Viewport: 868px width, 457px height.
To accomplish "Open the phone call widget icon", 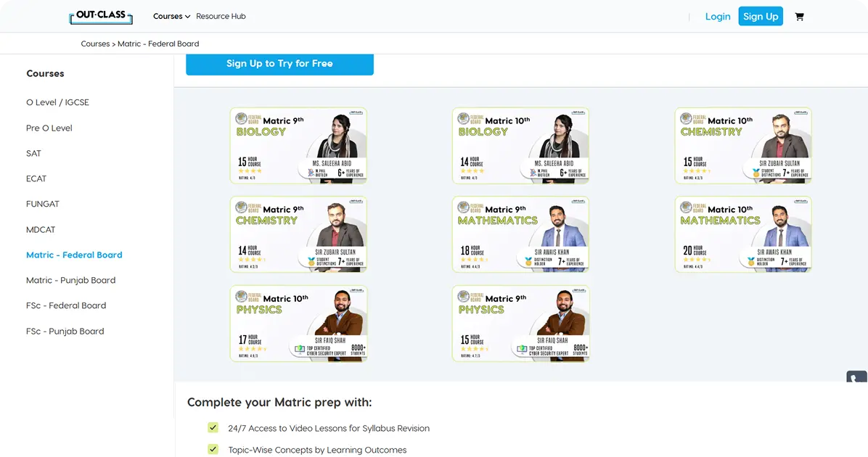I will click(x=857, y=377).
